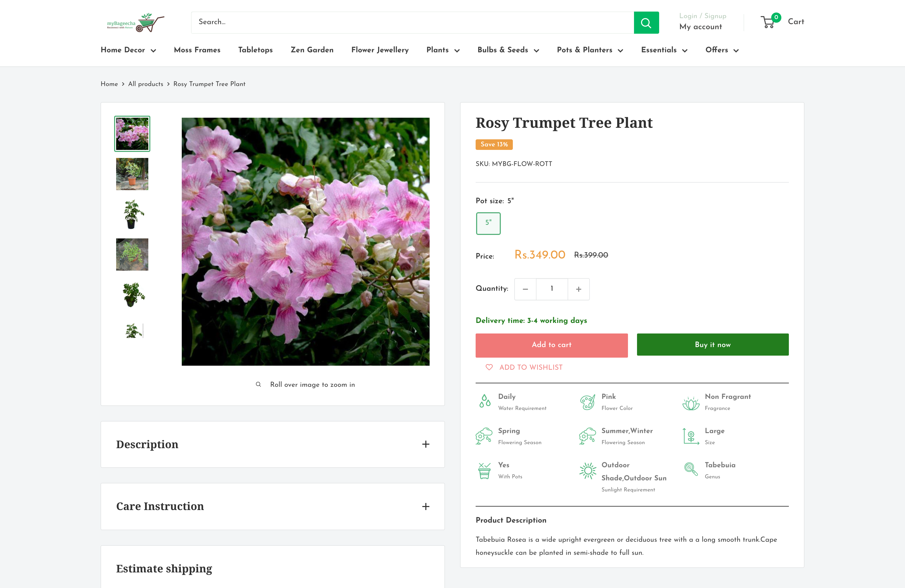
Task: Decrease quantity with the minus stepper
Action: coord(525,289)
